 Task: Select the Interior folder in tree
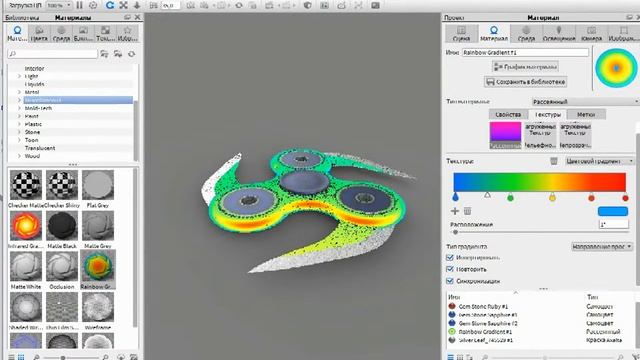(x=34, y=68)
